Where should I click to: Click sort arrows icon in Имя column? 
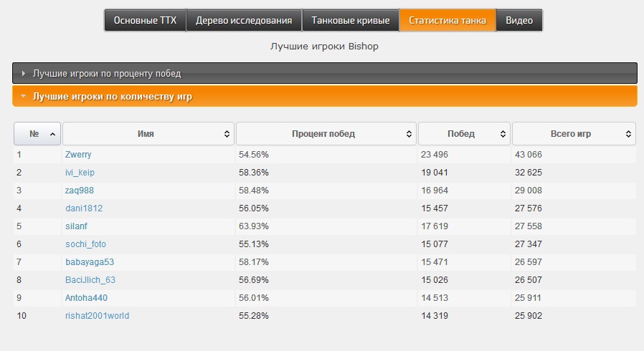(x=227, y=134)
